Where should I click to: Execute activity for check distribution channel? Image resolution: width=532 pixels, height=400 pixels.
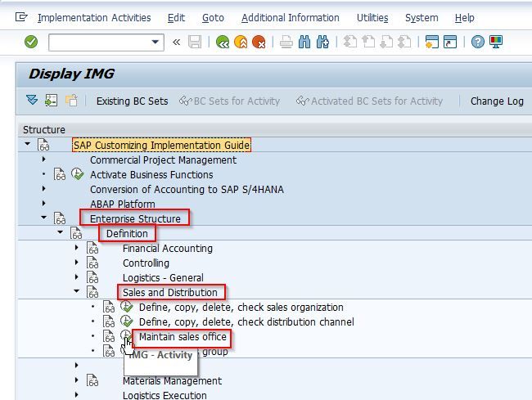127,321
